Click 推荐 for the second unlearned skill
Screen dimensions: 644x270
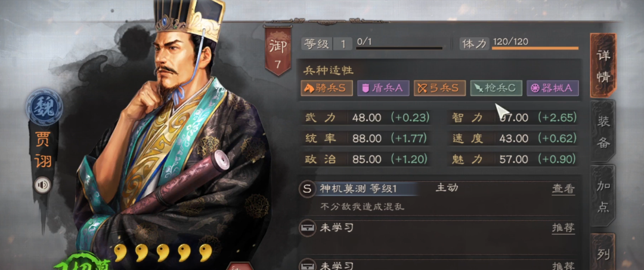coord(563,265)
